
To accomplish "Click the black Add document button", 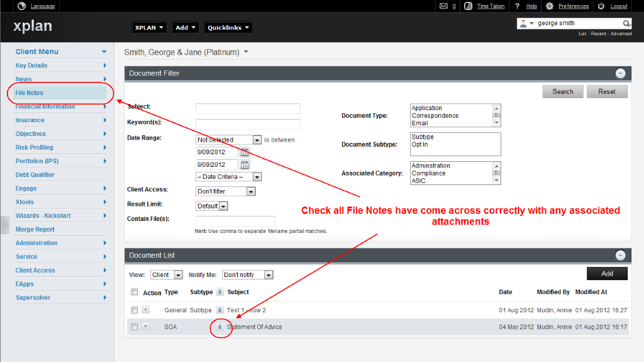I will point(607,274).
